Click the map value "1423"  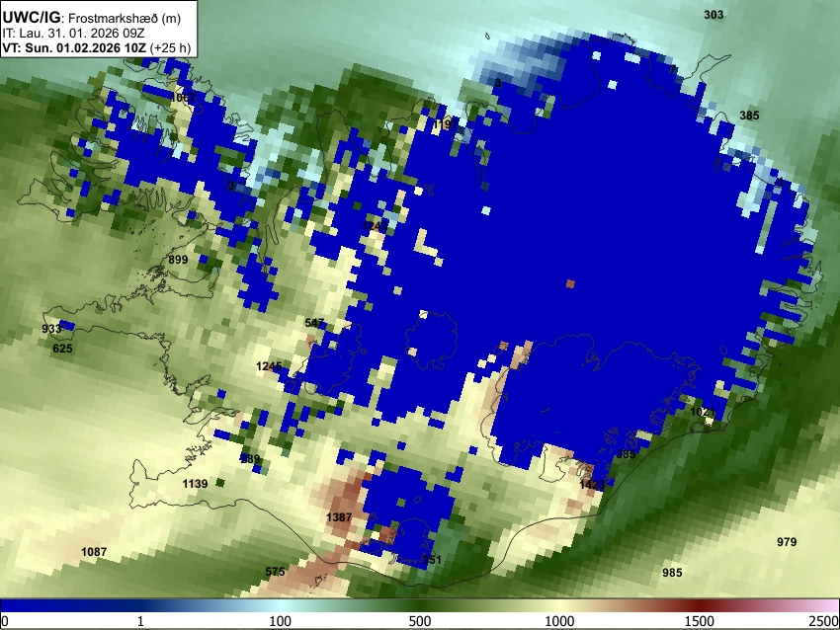point(593,485)
